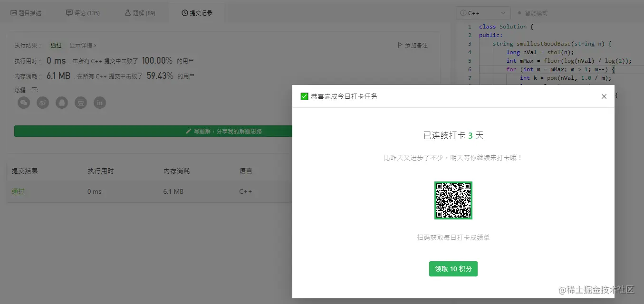The image size is (644, 304).
Task: Select the 提交记录 tab
Action: click(197, 13)
